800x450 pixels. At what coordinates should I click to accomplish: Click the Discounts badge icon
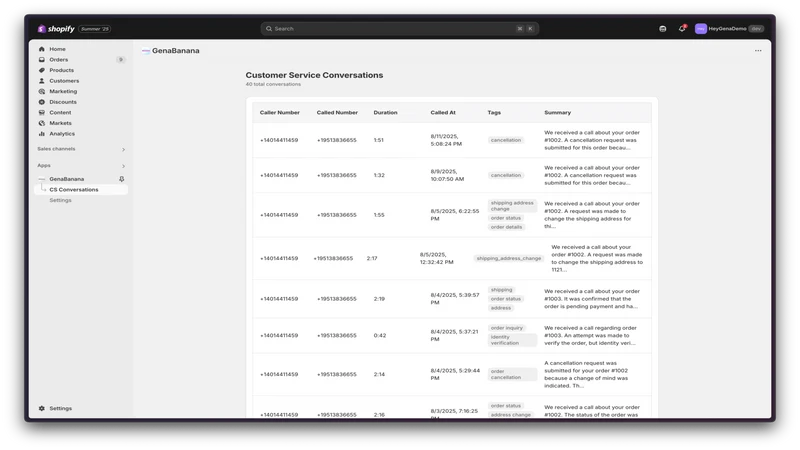[42, 102]
